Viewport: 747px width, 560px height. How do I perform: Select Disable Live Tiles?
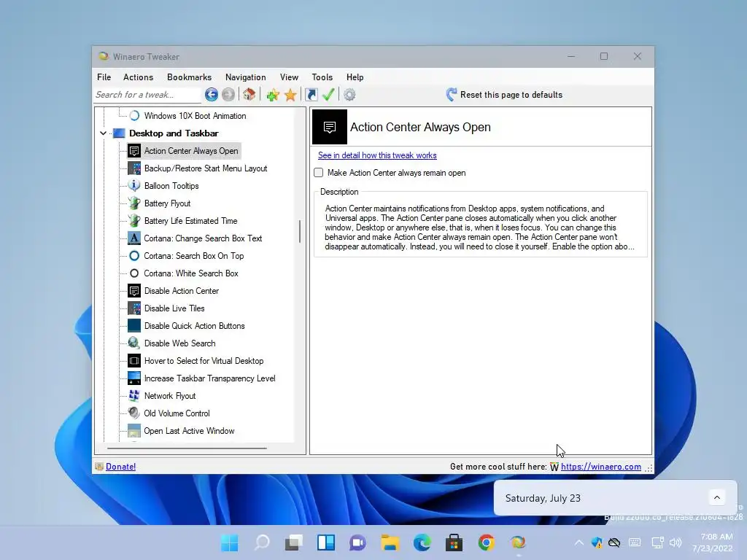click(x=174, y=308)
